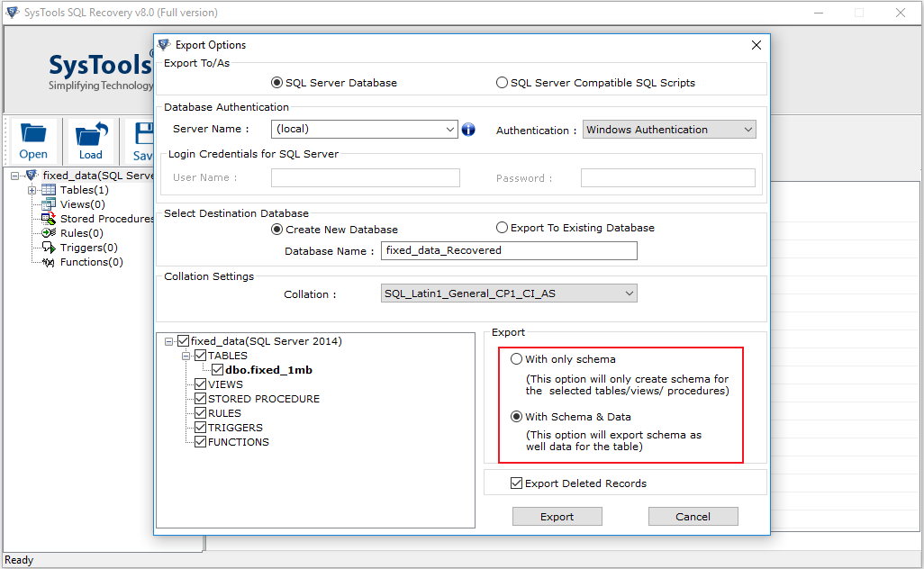This screenshot has width=924, height=569.
Task: Click the server name info icon
Action: coord(468,130)
